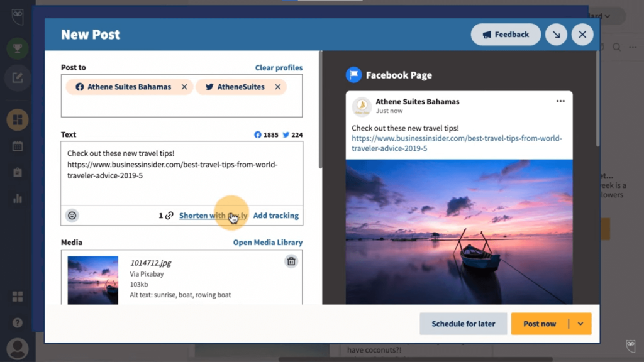The height and width of the screenshot is (362, 644).
Task: Open the Post now dropdown arrow
Action: (x=580, y=324)
